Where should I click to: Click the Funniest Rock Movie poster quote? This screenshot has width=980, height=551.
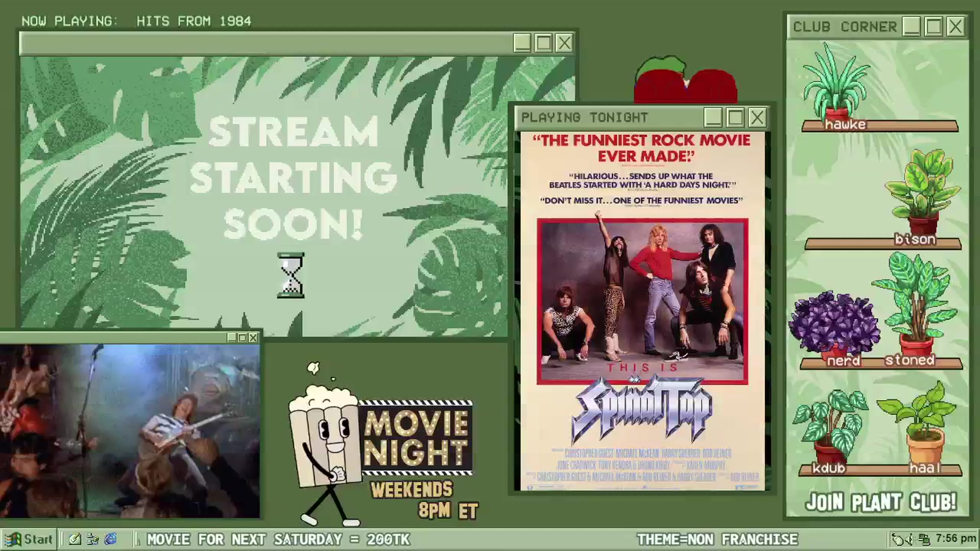[x=641, y=148]
